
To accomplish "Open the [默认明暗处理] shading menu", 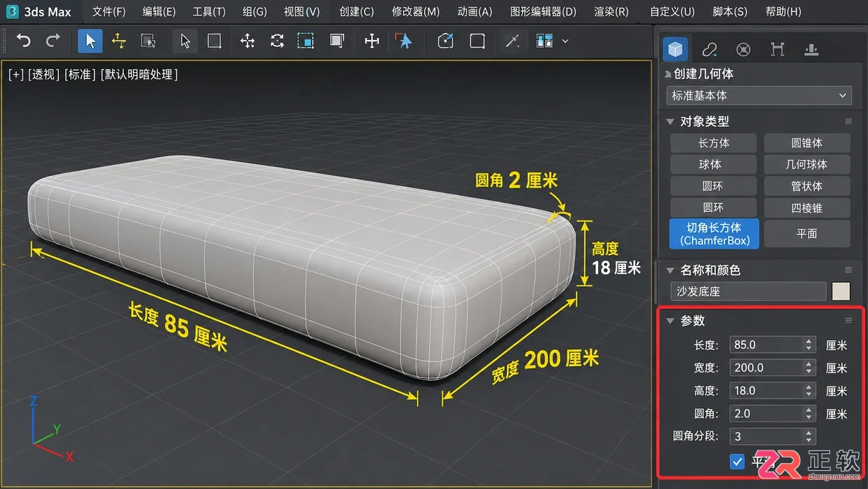I will point(139,74).
